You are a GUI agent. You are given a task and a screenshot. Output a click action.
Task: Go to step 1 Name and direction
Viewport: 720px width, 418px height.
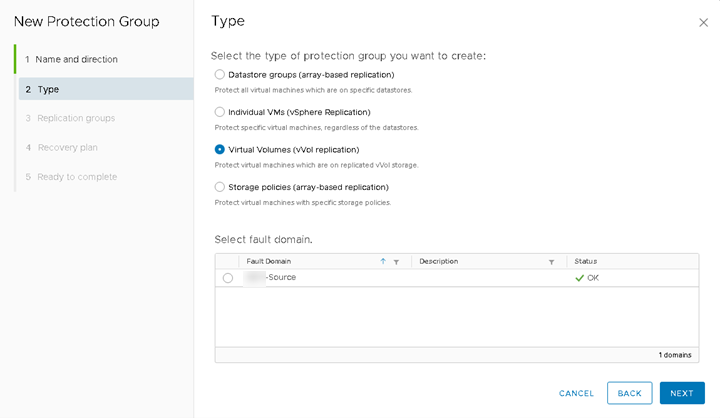tap(71, 59)
